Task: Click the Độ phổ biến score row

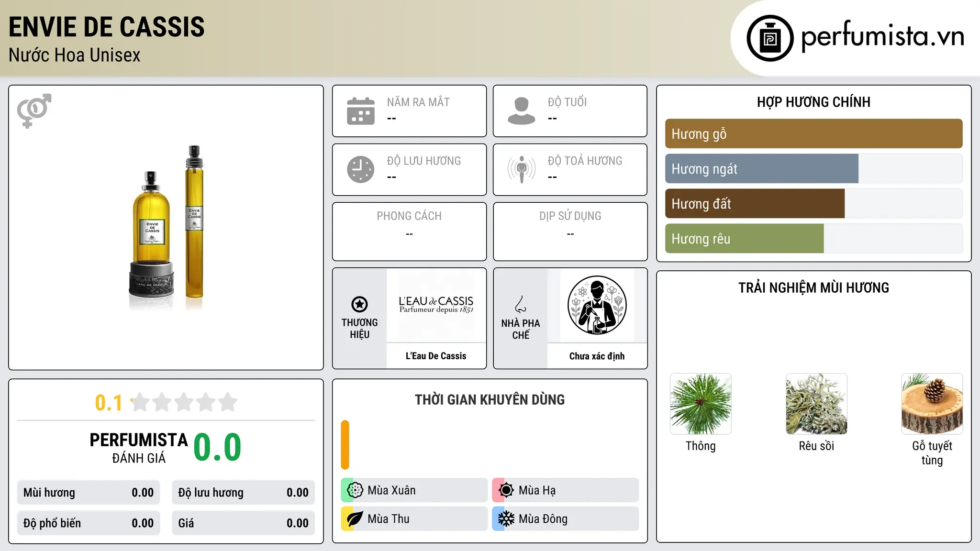Action: pyautogui.click(x=89, y=523)
